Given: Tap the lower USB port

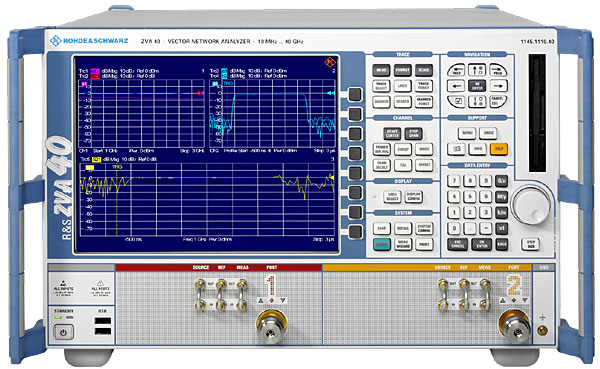Looking at the screenshot, I should pyautogui.click(x=103, y=331).
